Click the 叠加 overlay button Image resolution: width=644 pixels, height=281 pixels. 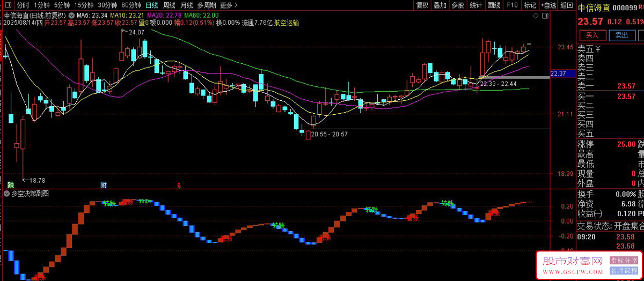point(440,5)
